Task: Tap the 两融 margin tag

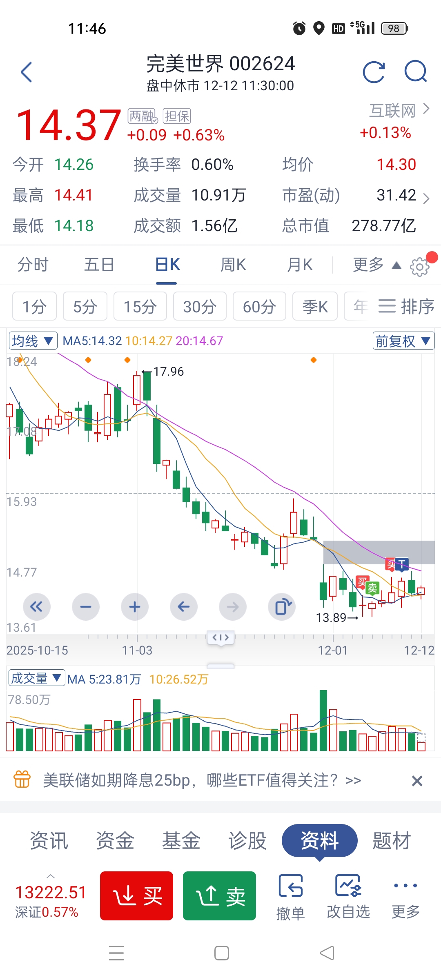Action: [x=143, y=116]
